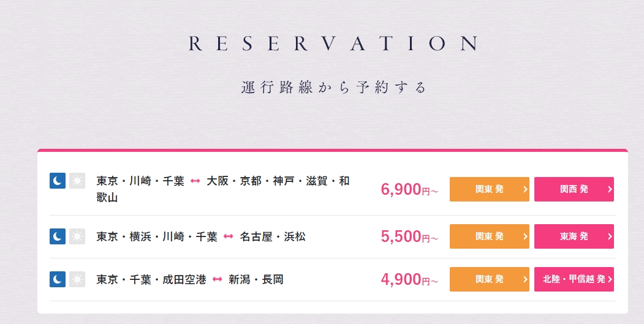The image size is (644, 324).
Task: Click the 5,500円〜 price
Action: click(x=409, y=236)
